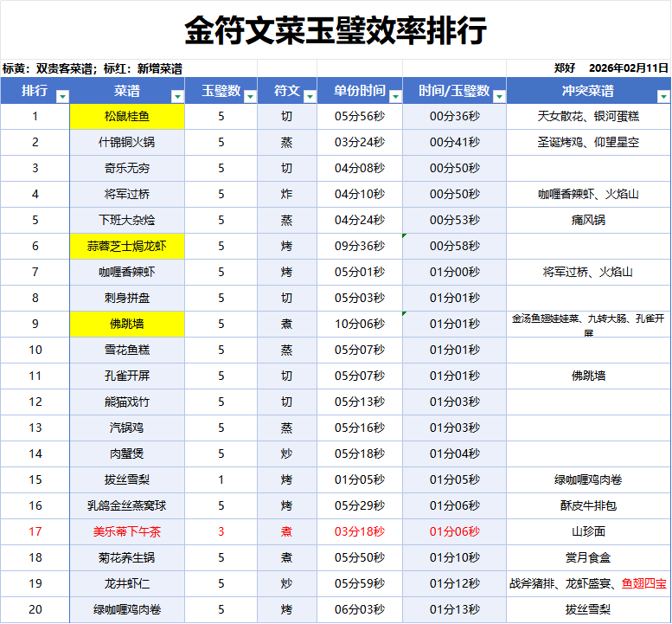
Task: Select the time cell 05分56秒
Action: pos(360,117)
